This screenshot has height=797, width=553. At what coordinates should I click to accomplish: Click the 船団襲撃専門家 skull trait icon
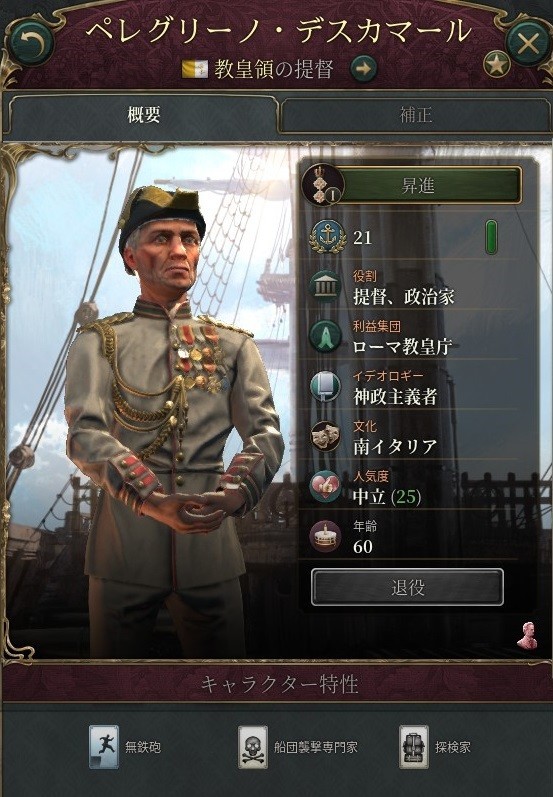point(253,747)
